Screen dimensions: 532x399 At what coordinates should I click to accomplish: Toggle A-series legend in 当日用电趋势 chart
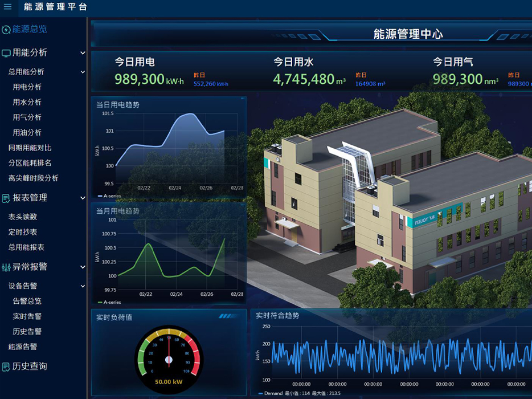[x=109, y=196]
